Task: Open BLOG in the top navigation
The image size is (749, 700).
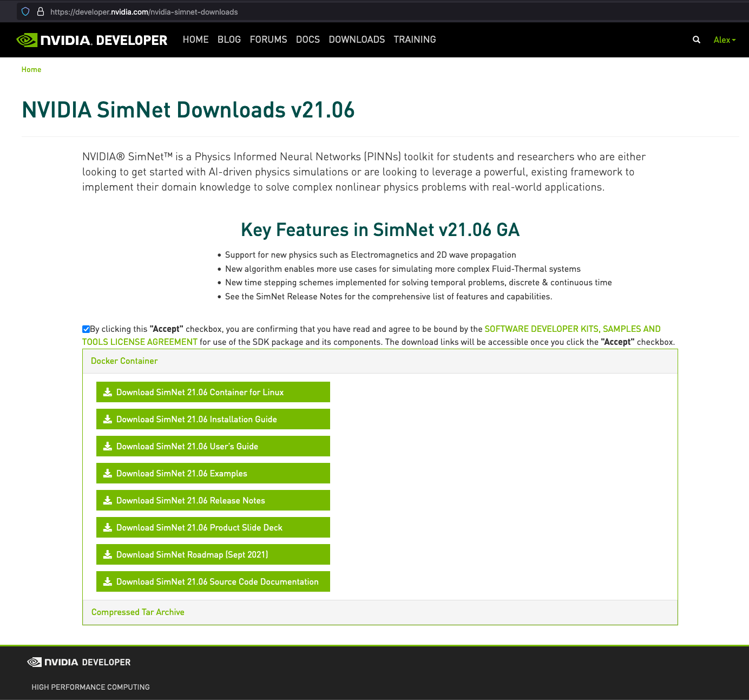Action: (x=229, y=40)
